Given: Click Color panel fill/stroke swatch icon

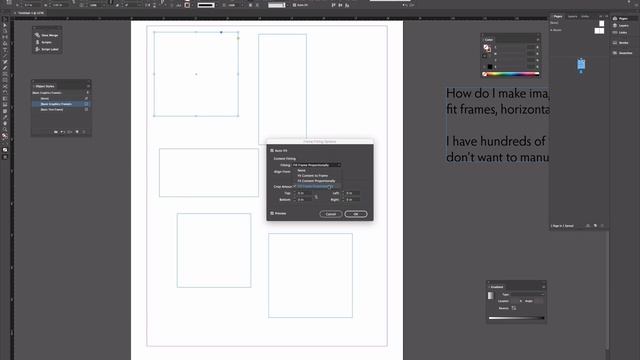Looking at the screenshot, I should point(487,48).
